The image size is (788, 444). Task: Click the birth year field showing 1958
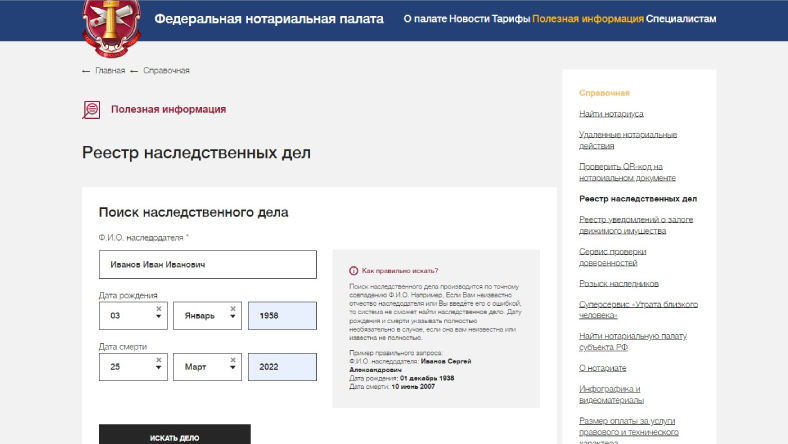click(281, 315)
